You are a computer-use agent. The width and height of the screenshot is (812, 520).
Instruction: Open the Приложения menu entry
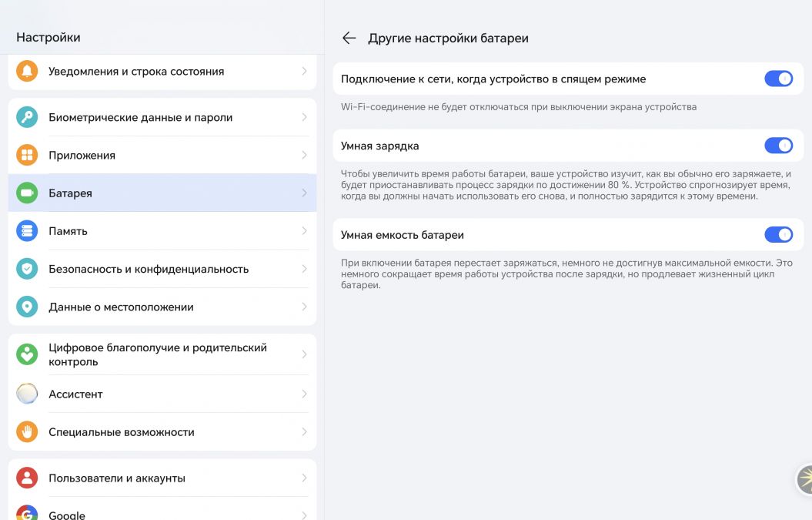pyautogui.click(x=162, y=155)
